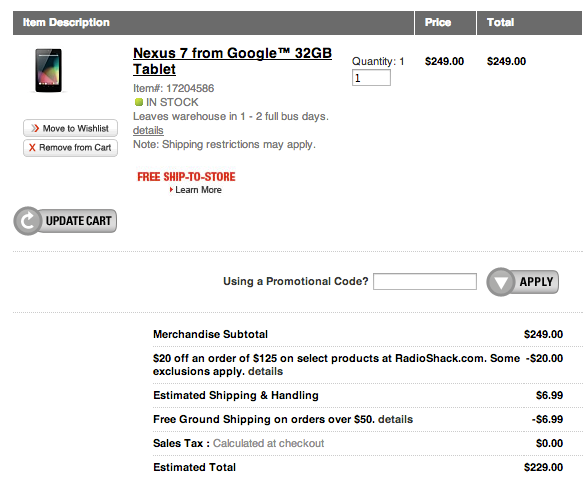Click APPLY to submit the promotional code
The width and height of the screenshot is (584, 496).
tap(536, 282)
